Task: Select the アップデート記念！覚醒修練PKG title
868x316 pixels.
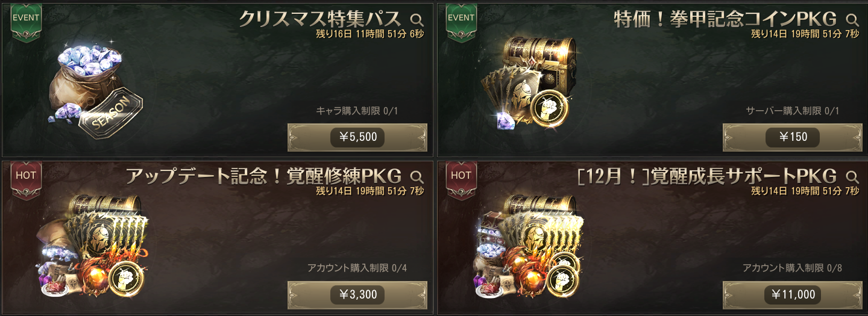Action: click(x=264, y=177)
